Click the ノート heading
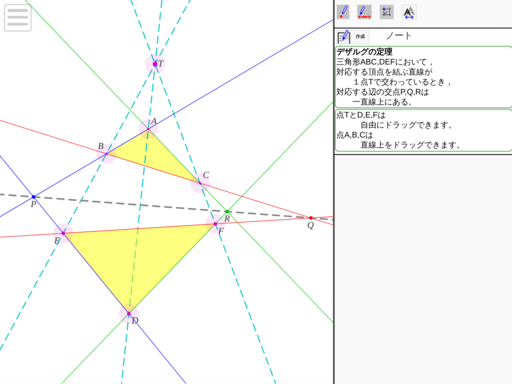Image resolution: width=512 pixels, height=384 pixels. point(399,36)
